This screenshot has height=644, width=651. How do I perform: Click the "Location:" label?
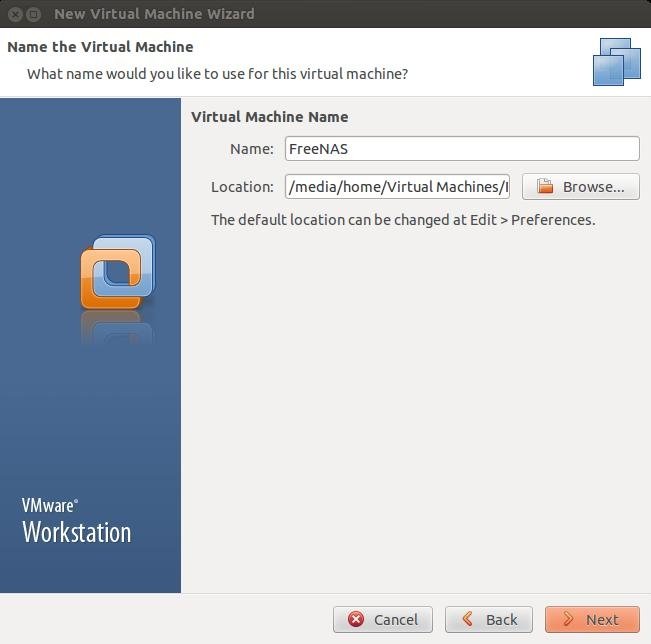[242, 187]
